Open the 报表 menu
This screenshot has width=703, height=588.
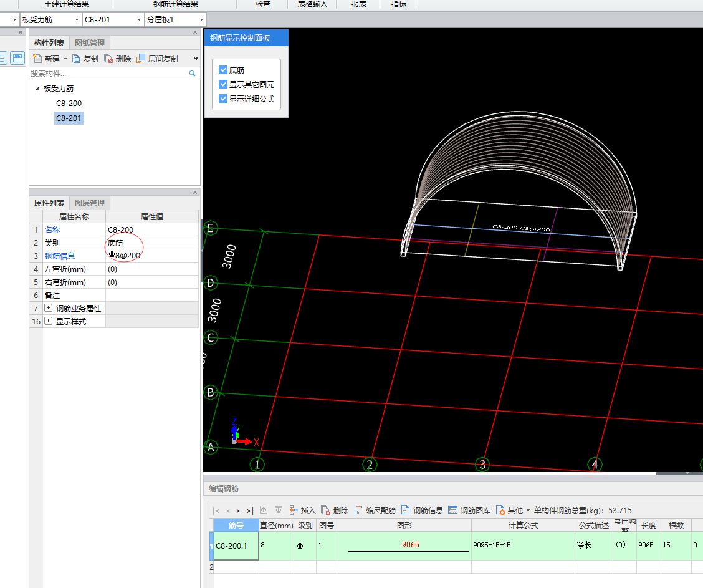click(359, 4)
